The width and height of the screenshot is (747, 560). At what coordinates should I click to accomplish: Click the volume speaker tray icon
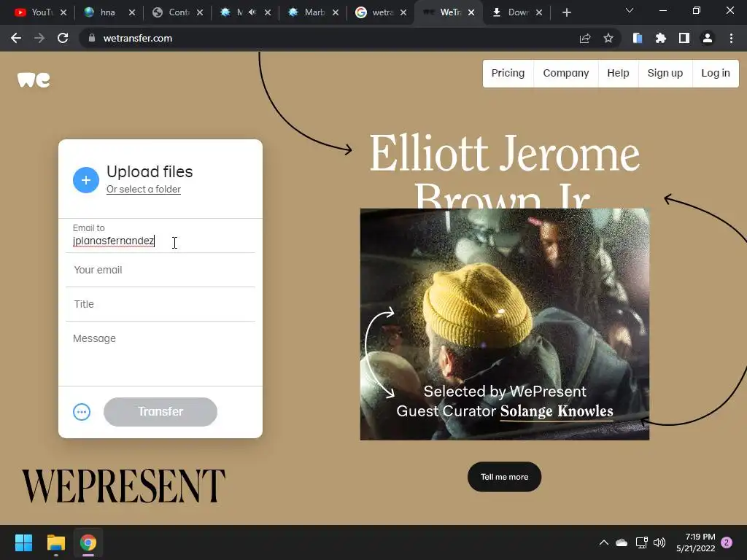point(659,542)
